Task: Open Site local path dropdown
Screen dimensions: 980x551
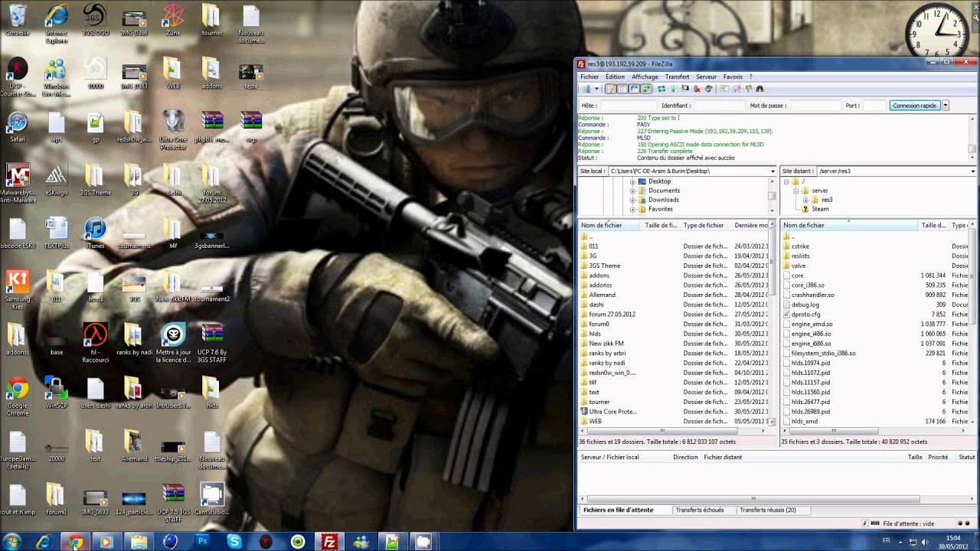Action: coord(773,171)
